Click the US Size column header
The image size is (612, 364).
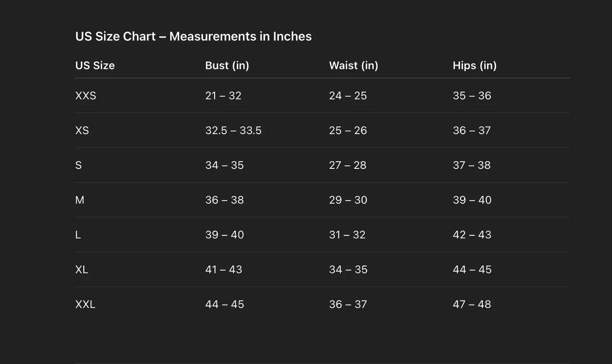point(95,66)
